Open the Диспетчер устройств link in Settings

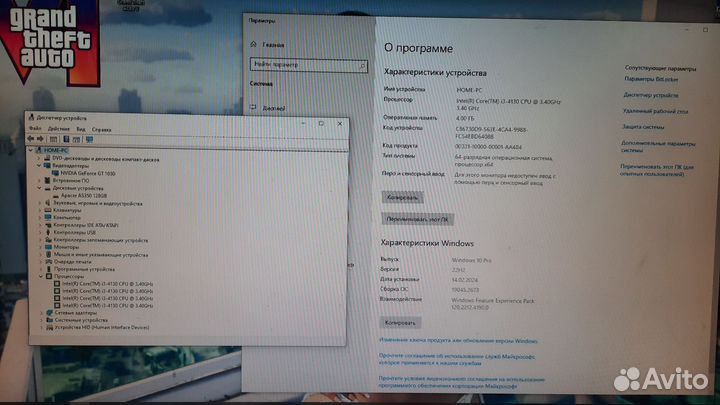[x=651, y=95]
